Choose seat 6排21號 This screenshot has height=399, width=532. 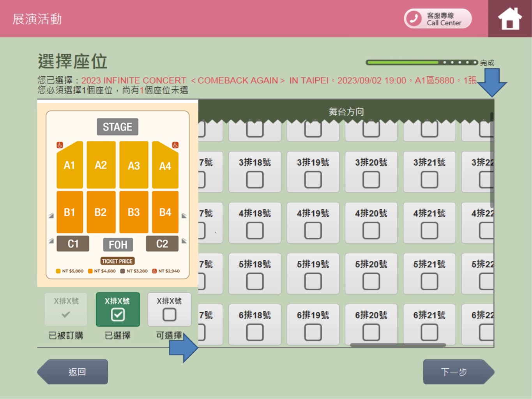click(429, 332)
